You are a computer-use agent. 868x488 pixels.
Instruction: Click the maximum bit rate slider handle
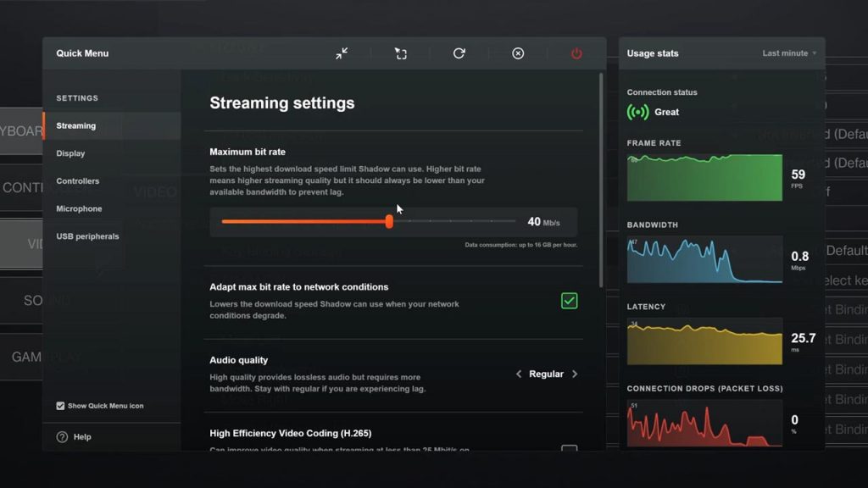tap(389, 221)
